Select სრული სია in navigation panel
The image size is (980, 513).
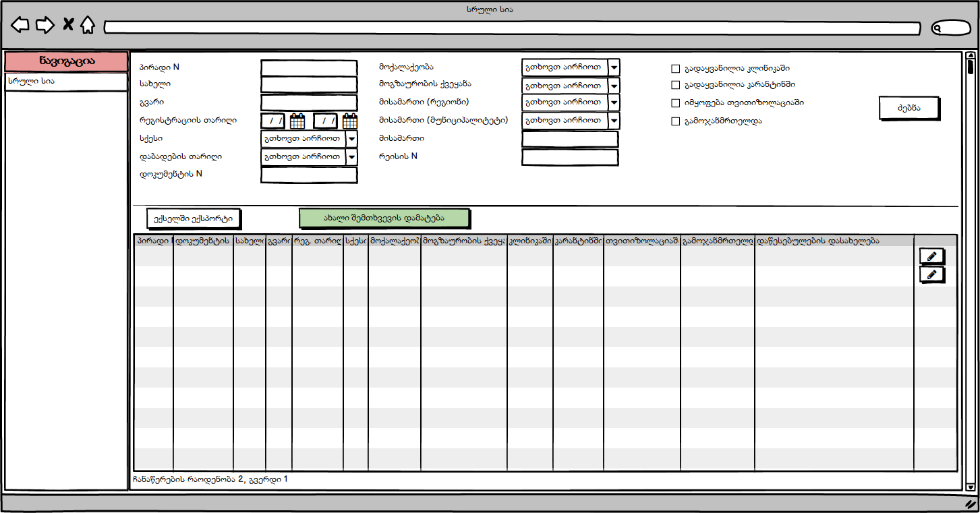(x=66, y=82)
